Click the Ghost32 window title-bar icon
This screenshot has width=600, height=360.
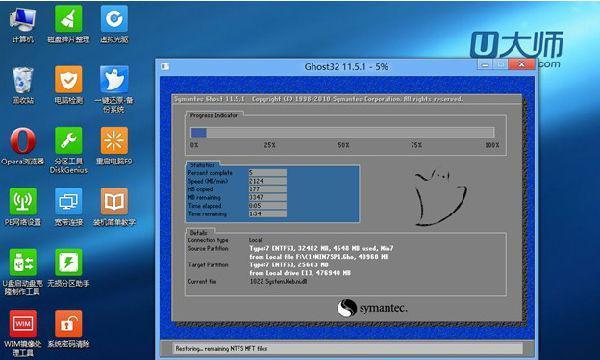[165, 67]
